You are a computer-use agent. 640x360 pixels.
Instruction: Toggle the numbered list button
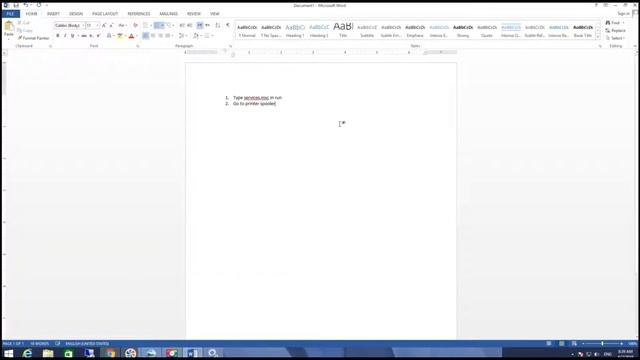pyautogui.click(x=157, y=25)
